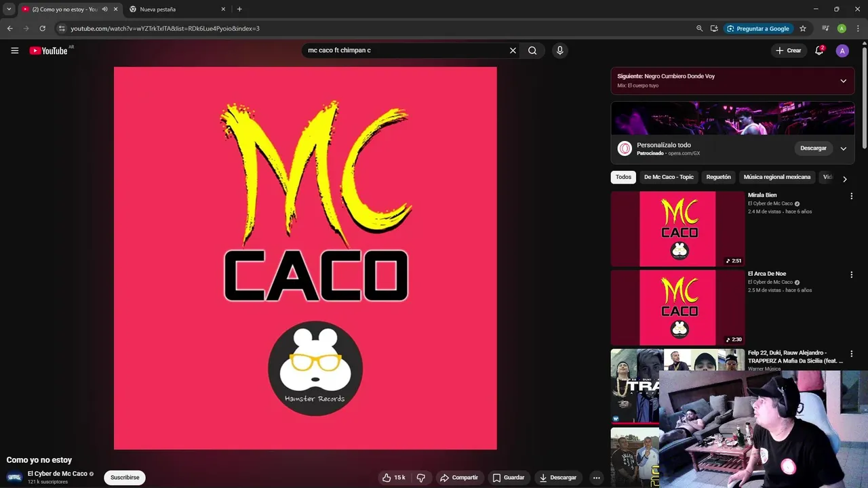The image size is (868, 488).
Task: View site information icon in address bar
Action: pyautogui.click(x=62, y=28)
